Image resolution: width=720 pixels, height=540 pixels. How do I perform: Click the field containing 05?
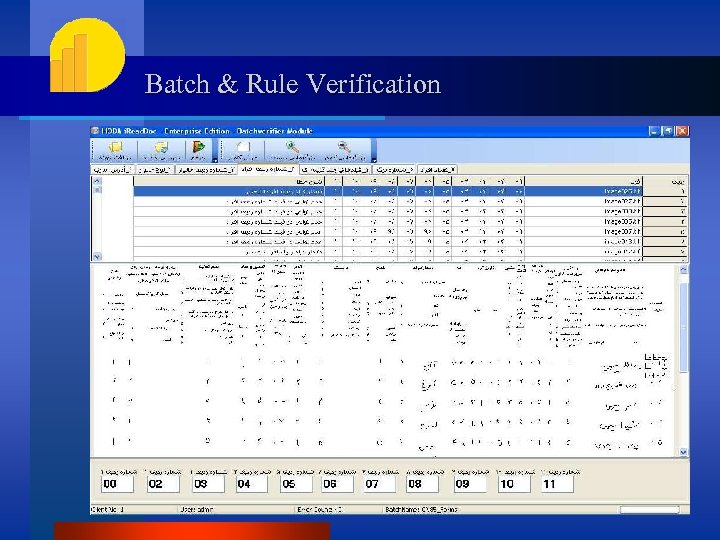(x=296, y=484)
